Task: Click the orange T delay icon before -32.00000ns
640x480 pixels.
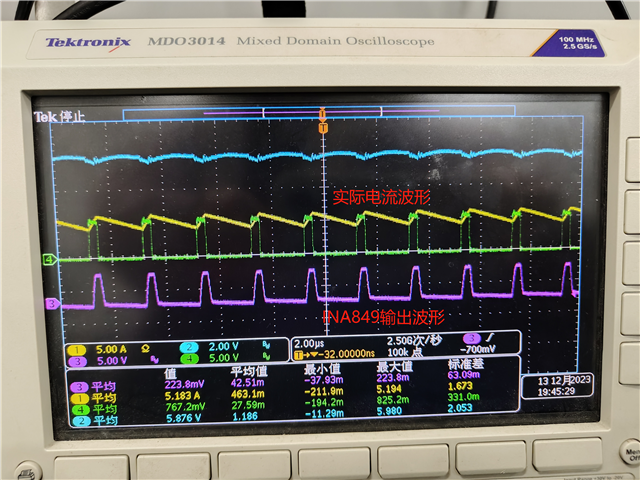Action: click(x=299, y=355)
